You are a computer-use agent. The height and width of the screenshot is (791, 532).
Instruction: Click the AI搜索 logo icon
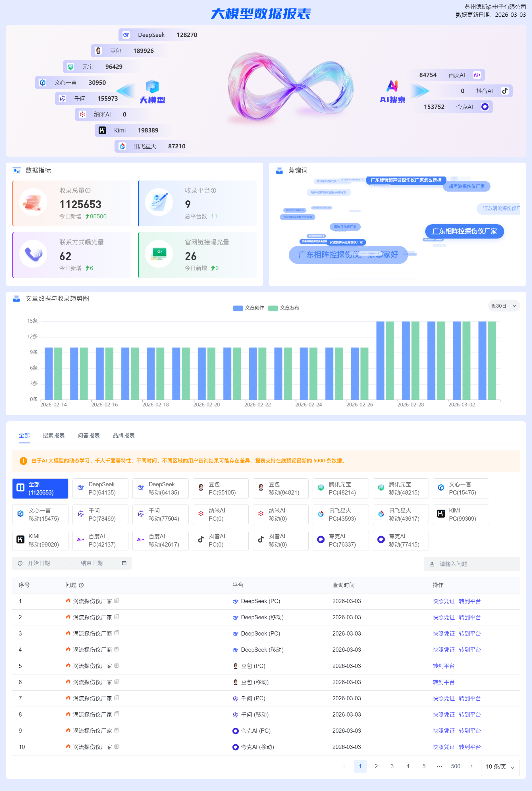point(392,86)
